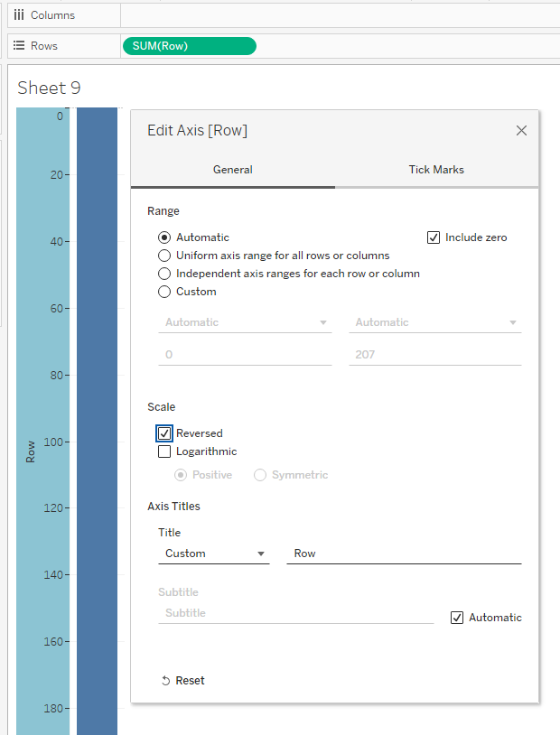Choose Uniform axis range option
560x735 pixels.
164,256
